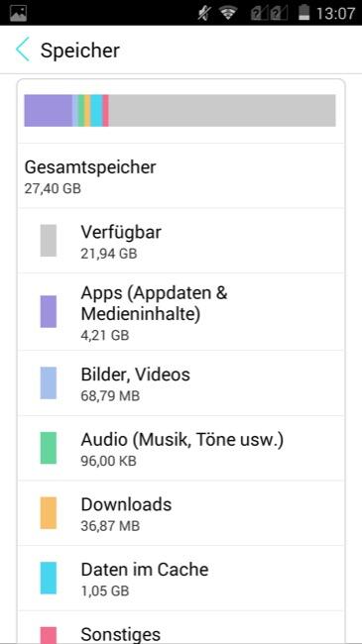Tap the back arrow next to Speicher

pyautogui.click(x=23, y=50)
